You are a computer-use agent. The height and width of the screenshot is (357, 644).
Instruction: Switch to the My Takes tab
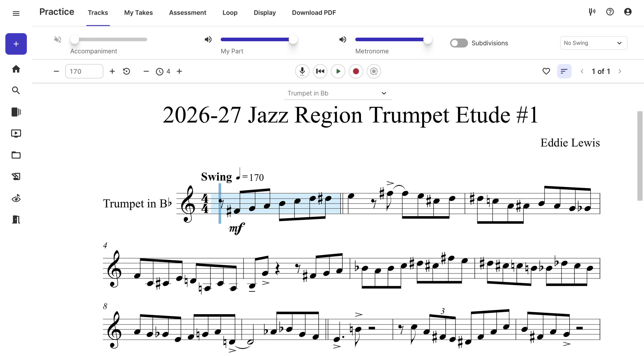138,13
